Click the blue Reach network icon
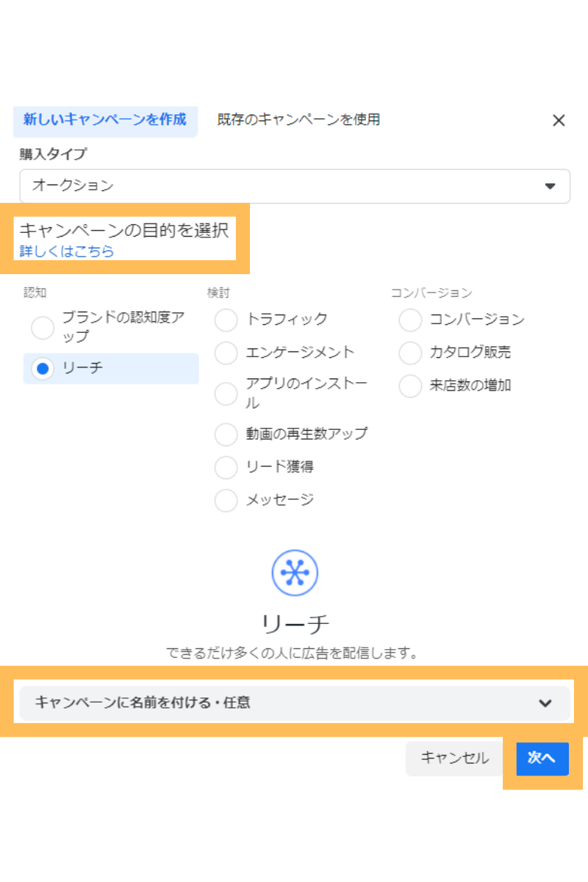Image resolution: width=588 pixels, height=882 pixels. click(x=294, y=572)
